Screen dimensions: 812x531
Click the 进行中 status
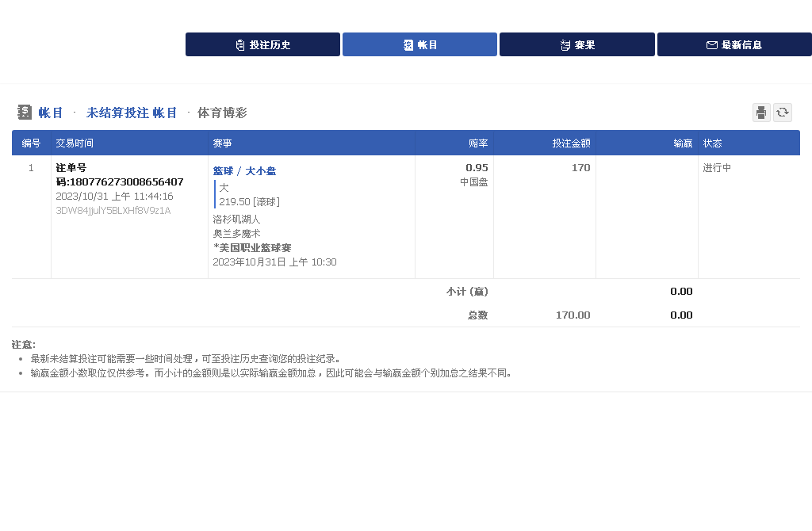pyautogui.click(x=717, y=168)
